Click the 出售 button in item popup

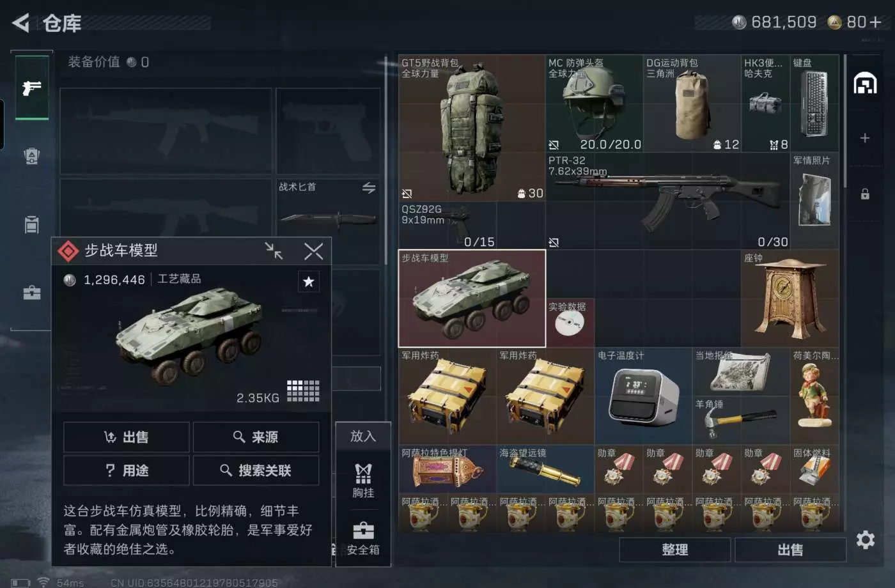click(126, 437)
